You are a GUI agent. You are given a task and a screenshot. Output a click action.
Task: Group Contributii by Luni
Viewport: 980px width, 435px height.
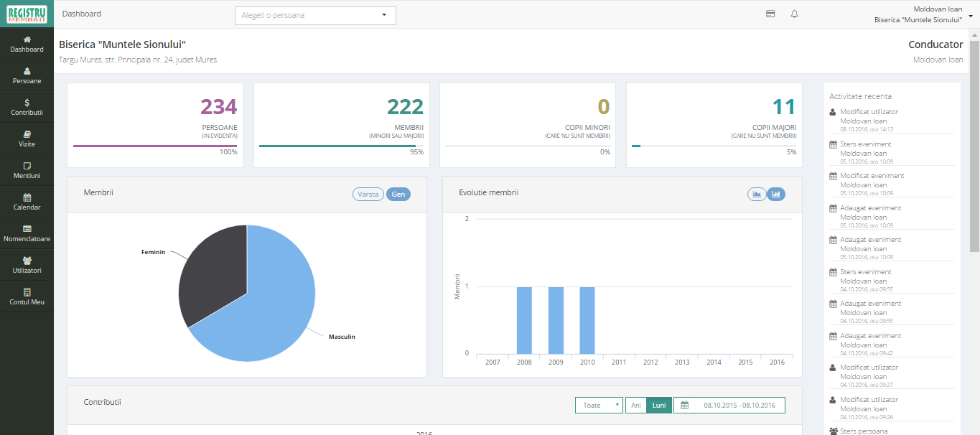click(659, 405)
